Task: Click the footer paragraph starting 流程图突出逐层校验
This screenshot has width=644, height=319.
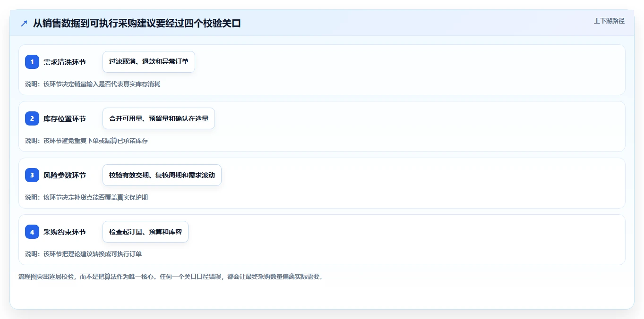Action: (x=171, y=277)
